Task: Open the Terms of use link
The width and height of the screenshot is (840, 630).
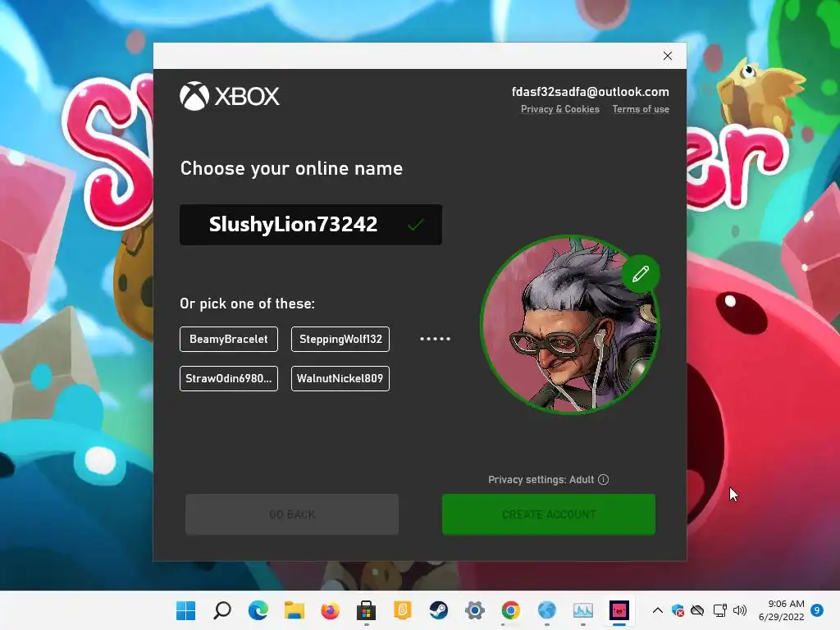Action: click(641, 109)
